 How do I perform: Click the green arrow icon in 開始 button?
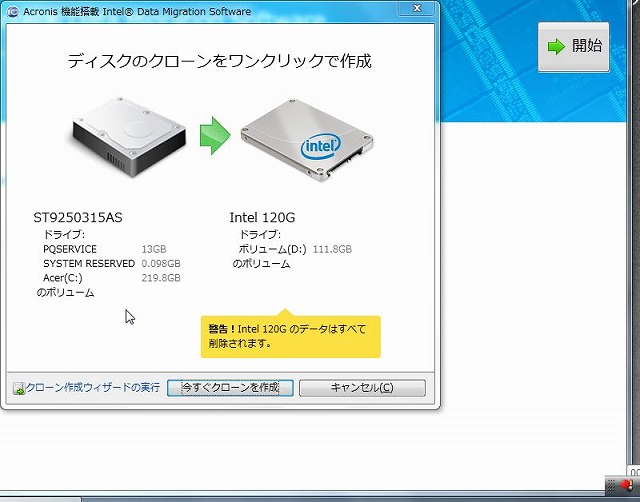pos(556,47)
